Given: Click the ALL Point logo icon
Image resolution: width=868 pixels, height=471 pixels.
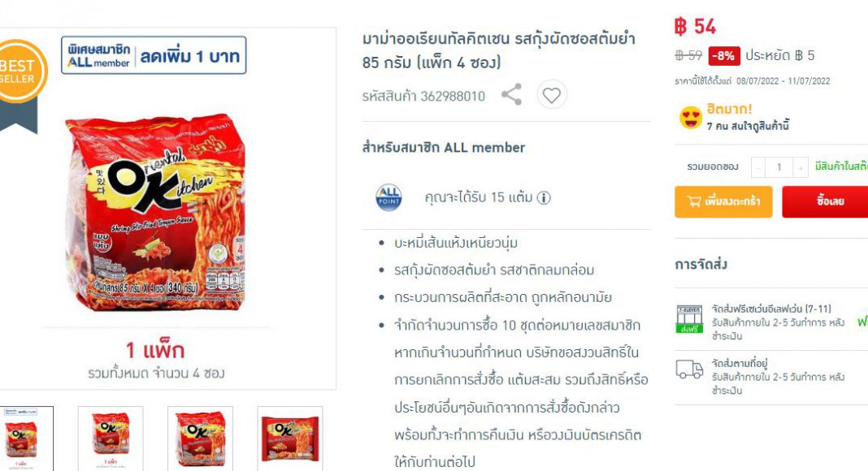Looking at the screenshot, I should click(x=388, y=197).
